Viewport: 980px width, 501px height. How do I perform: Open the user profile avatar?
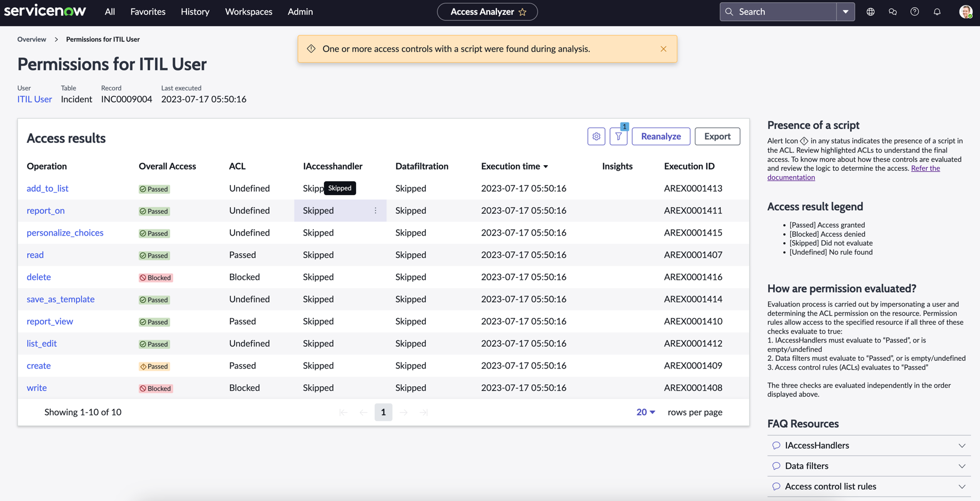coord(966,12)
